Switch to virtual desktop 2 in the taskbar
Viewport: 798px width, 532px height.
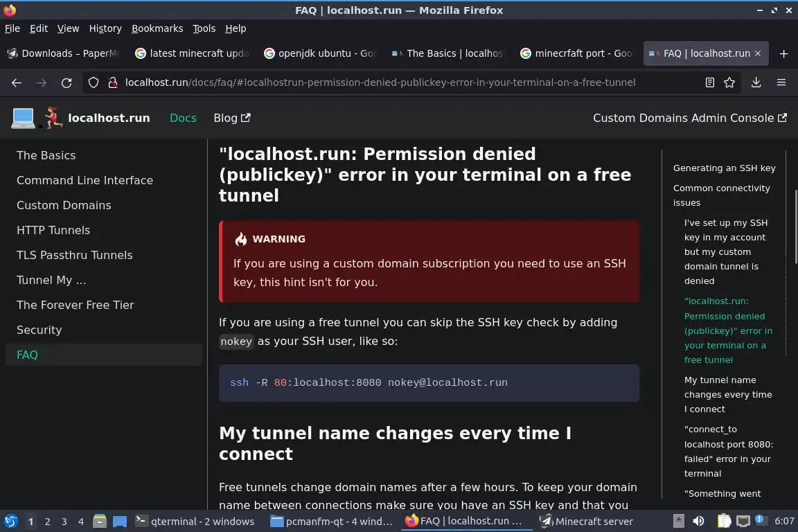[47, 522]
